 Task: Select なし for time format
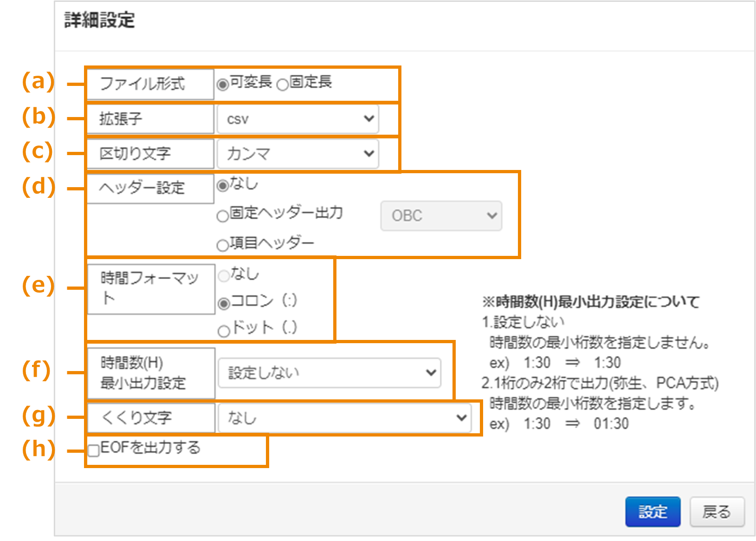click(224, 275)
